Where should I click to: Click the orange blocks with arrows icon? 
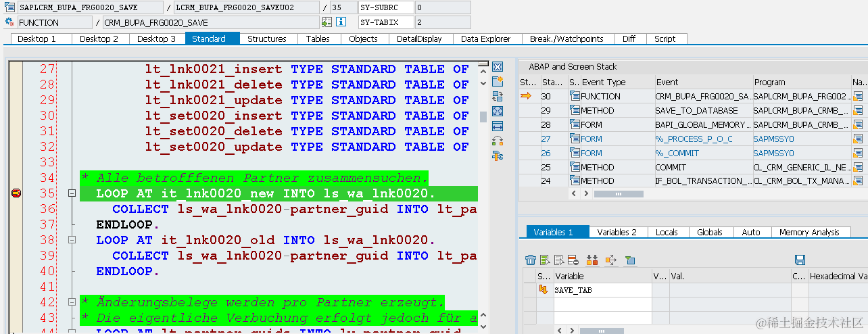pyautogui.click(x=593, y=260)
